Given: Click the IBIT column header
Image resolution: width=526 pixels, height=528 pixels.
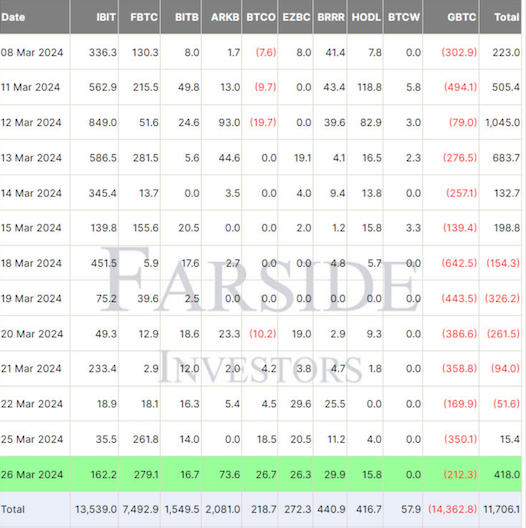Looking at the screenshot, I should click(94, 17).
